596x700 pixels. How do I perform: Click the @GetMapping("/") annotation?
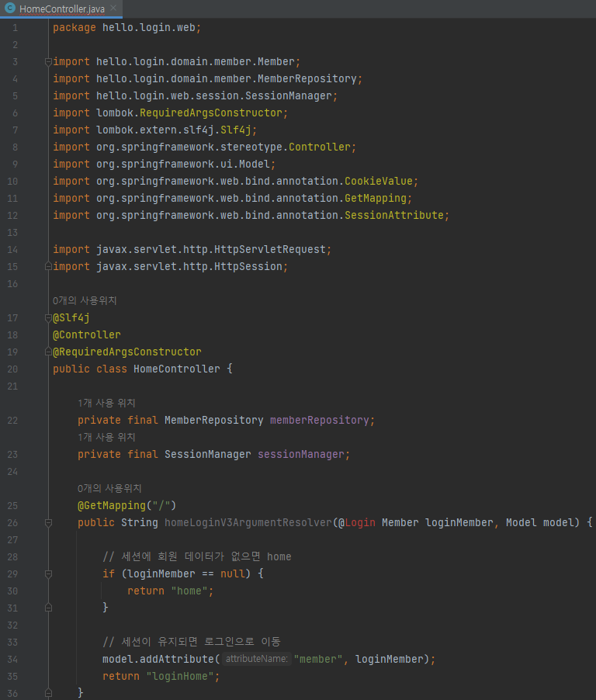tap(126, 505)
